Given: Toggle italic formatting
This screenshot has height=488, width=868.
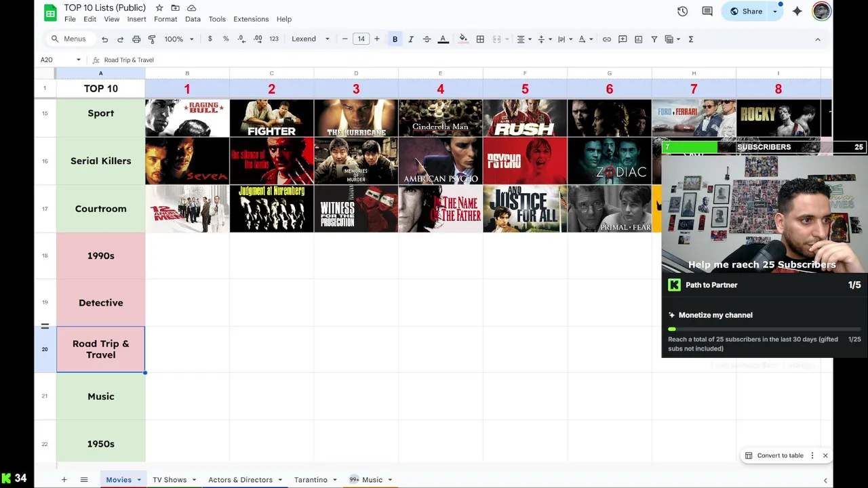Looking at the screenshot, I should coord(410,39).
